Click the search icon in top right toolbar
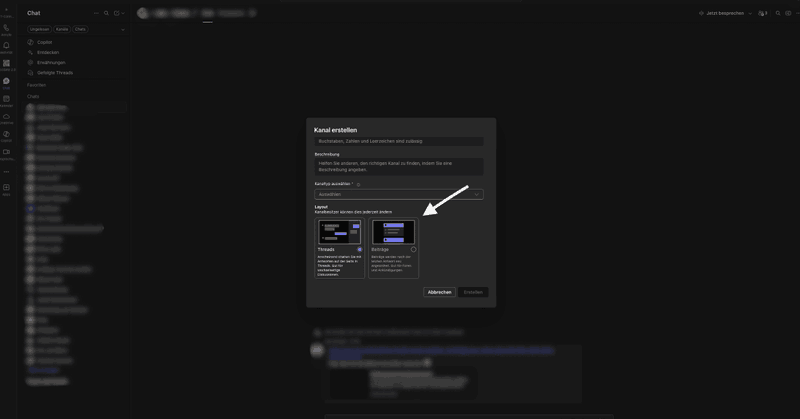This screenshot has width=800, height=419. pos(778,13)
